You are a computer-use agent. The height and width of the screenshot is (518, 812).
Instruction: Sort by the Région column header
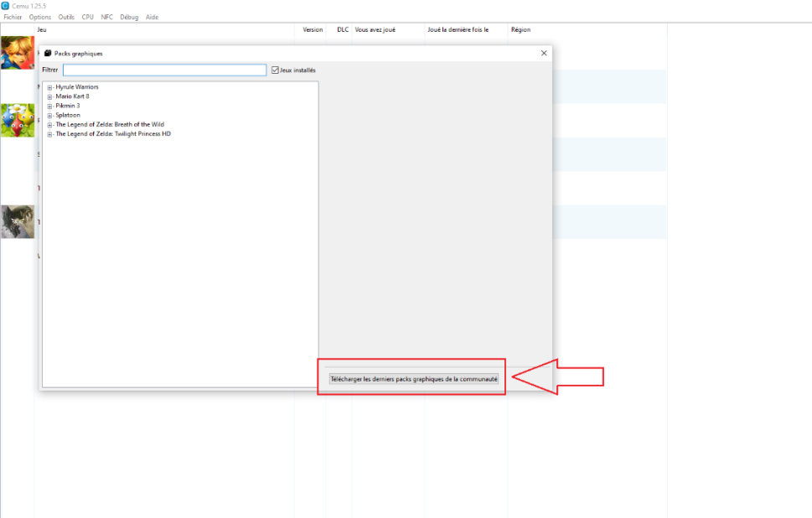point(520,30)
